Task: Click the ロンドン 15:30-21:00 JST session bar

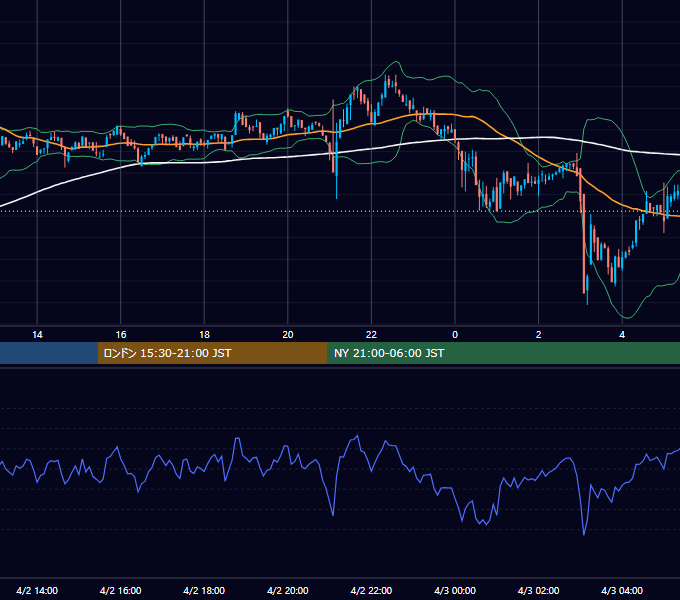Action: [x=212, y=353]
